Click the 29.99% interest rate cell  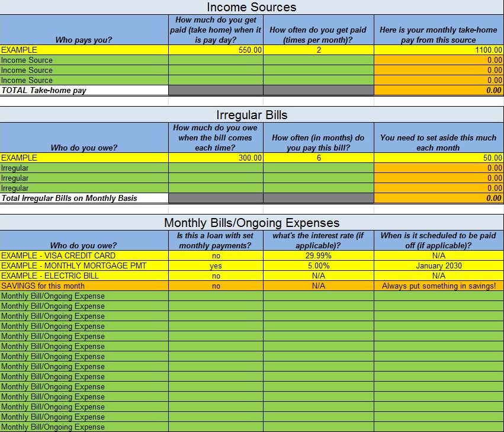click(x=319, y=255)
